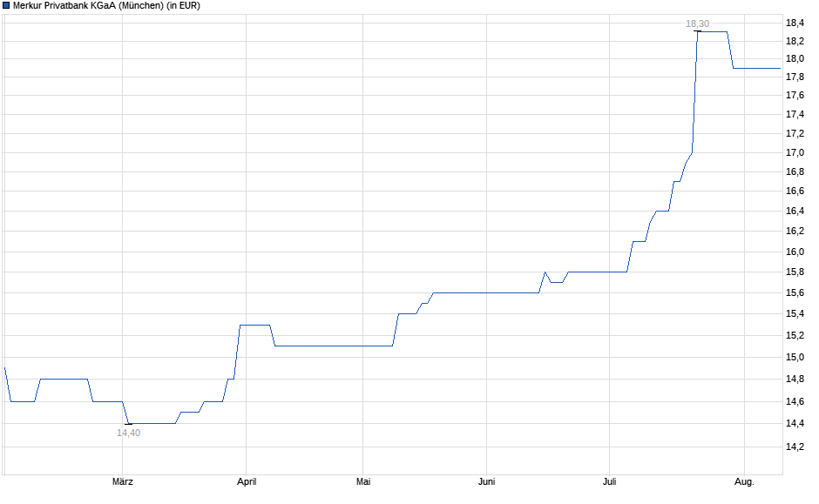Click the 'März' x-axis label

click(x=123, y=482)
